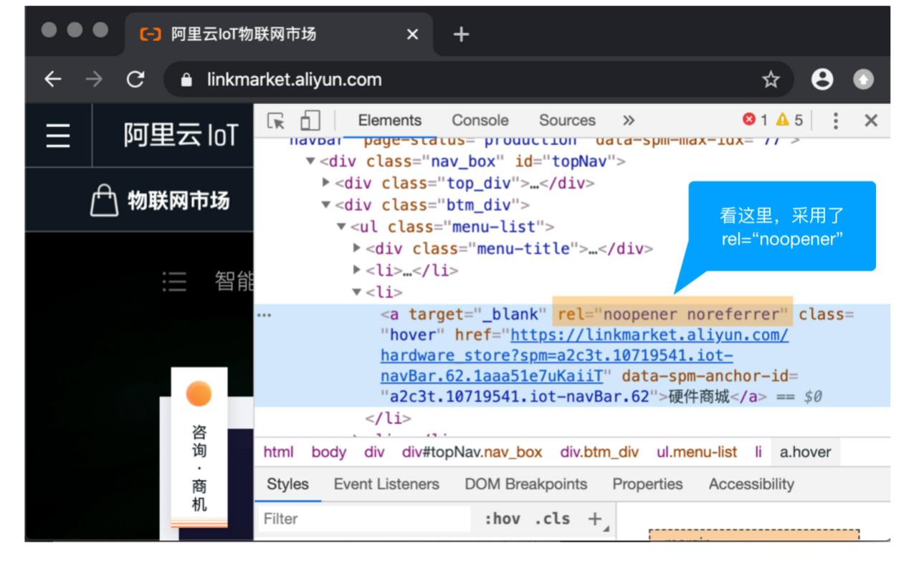Select html in the breadcrumb
The image size is (924, 566).
[277, 453]
